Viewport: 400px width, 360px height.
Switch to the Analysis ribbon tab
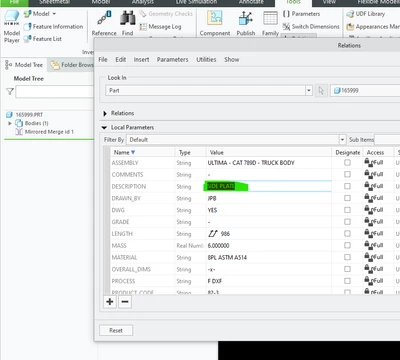pyautogui.click(x=143, y=2)
